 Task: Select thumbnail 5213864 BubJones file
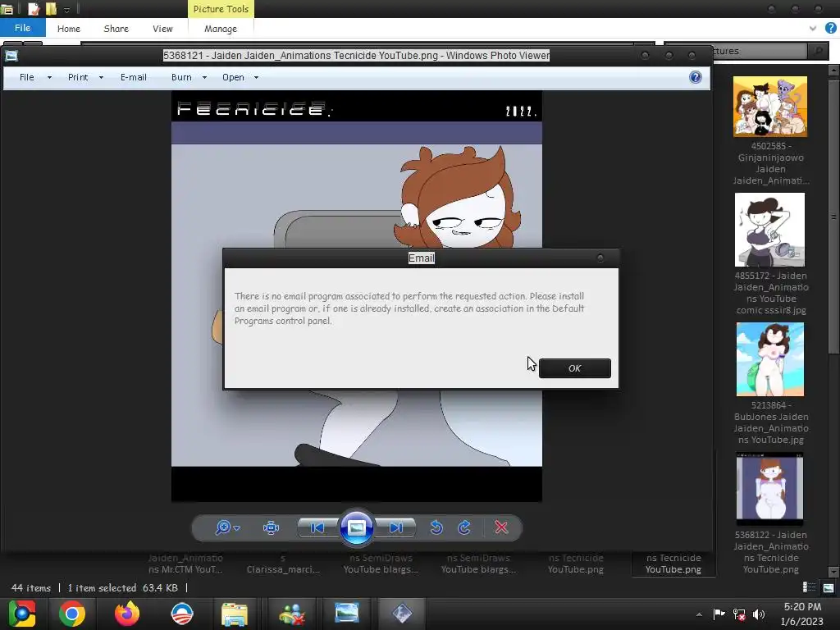[x=769, y=359]
